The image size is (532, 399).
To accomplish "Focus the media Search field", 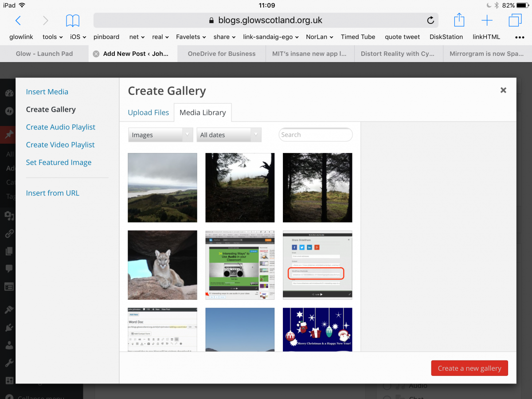I will tap(315, 135).
